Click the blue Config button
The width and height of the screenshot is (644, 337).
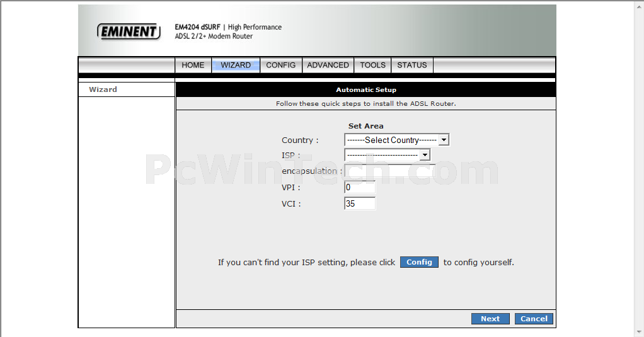coord(419,262)
